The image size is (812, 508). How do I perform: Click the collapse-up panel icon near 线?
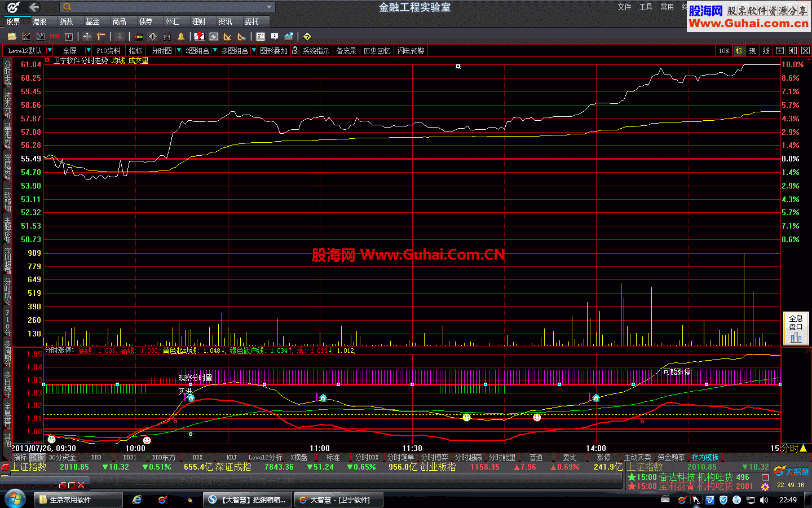coord(780,51)
